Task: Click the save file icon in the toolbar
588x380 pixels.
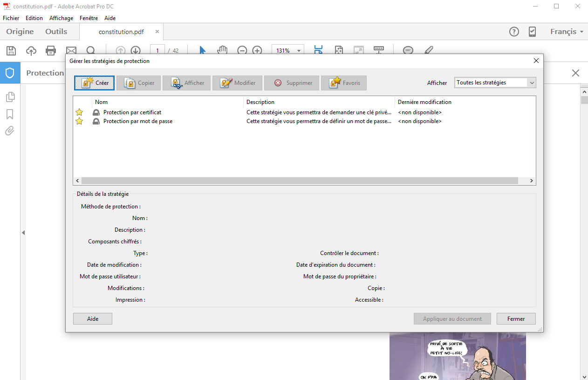Action: point(11,50)
